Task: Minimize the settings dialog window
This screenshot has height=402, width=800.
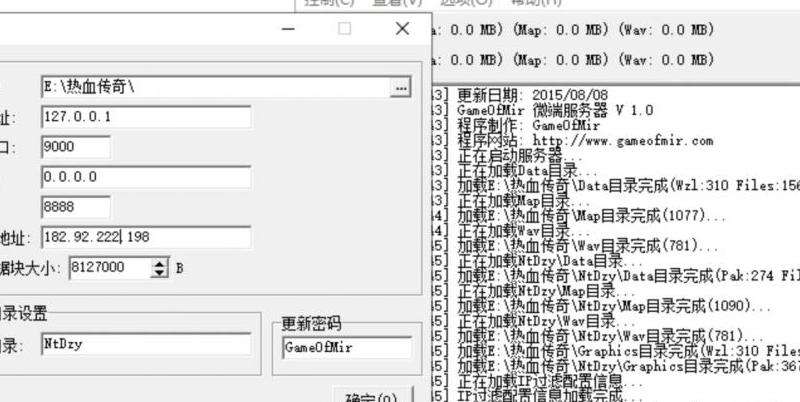Action: click(288, 29)
